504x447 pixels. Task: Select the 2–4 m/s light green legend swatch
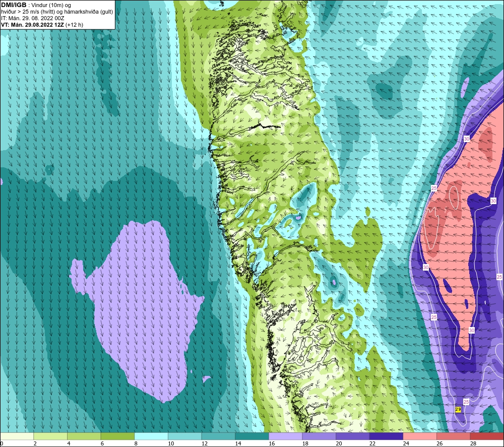50,436
